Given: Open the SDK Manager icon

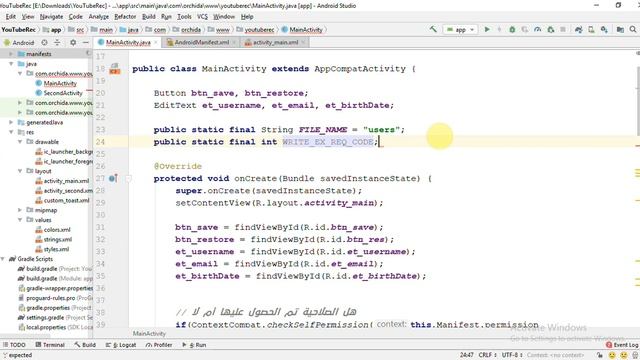Looking at the screenshot, I should pyautogui.click(x=604, y=29).
